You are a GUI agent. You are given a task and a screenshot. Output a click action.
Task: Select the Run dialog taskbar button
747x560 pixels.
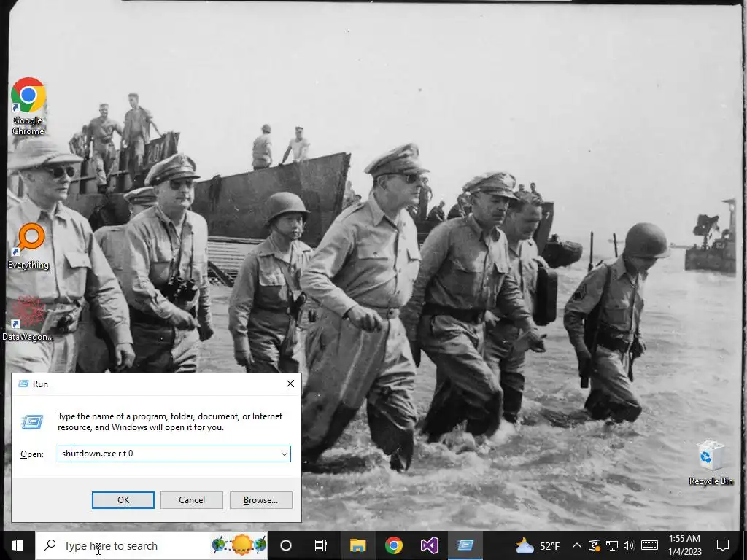click(465, 545)
